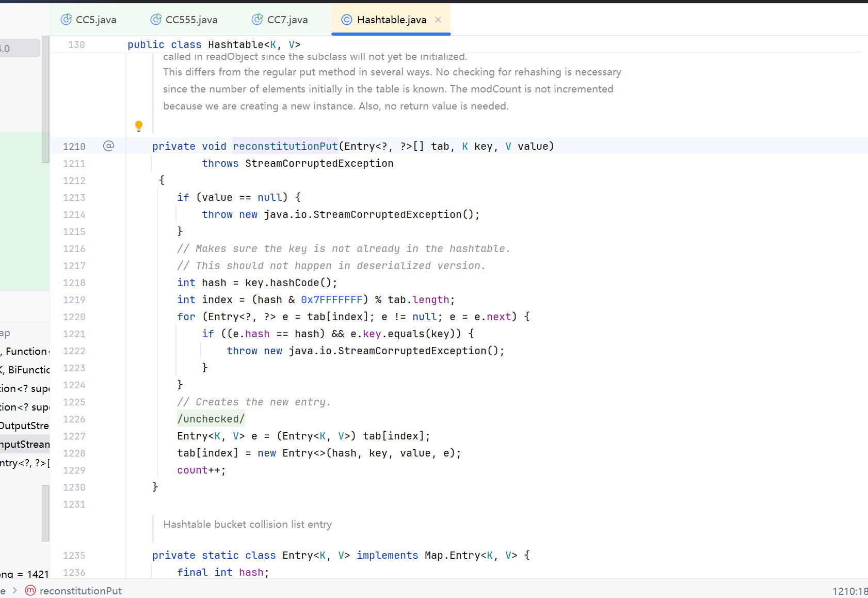
Task: Open the CC555.java tab
Action: (x=191, y=20)
